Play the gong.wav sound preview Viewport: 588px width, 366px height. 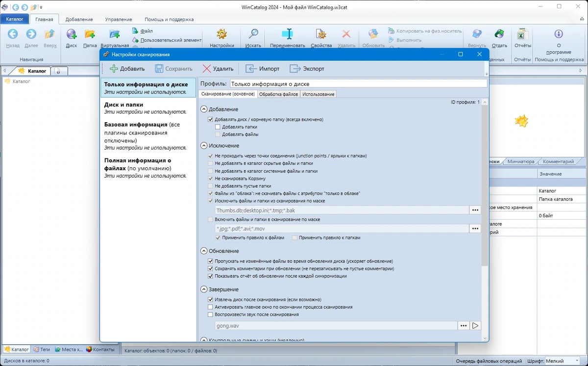click(x=475, y=325)
